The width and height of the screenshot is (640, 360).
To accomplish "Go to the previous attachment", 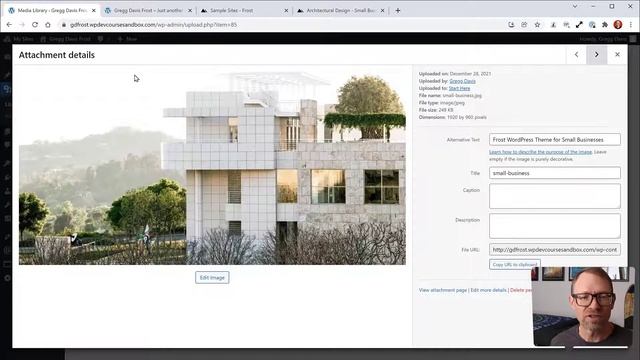I will [576, 54].
